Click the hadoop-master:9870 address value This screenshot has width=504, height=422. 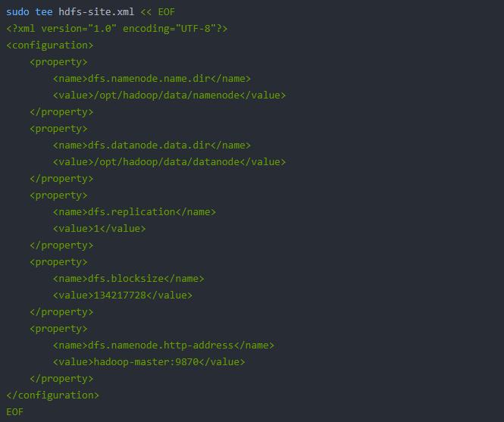[146, 362]
